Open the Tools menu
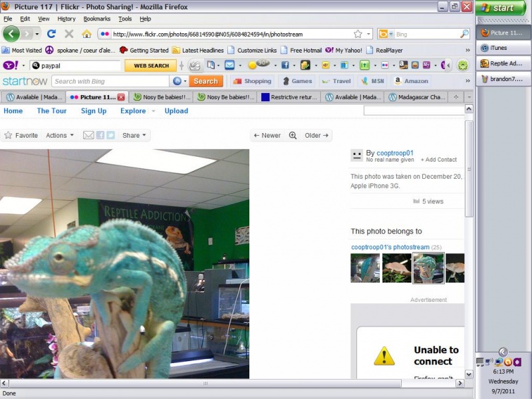The width and height of the screenshot is (532, 399). [x=125, y=19]
